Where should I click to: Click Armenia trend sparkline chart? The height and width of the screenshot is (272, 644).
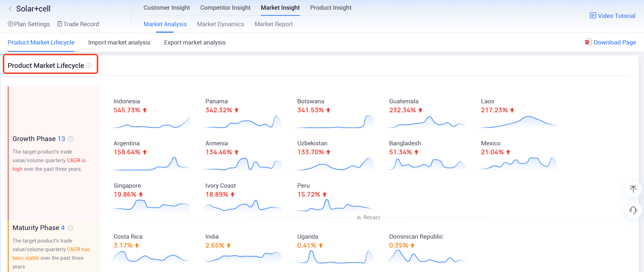pyautogui.click(x=243, y=164)
